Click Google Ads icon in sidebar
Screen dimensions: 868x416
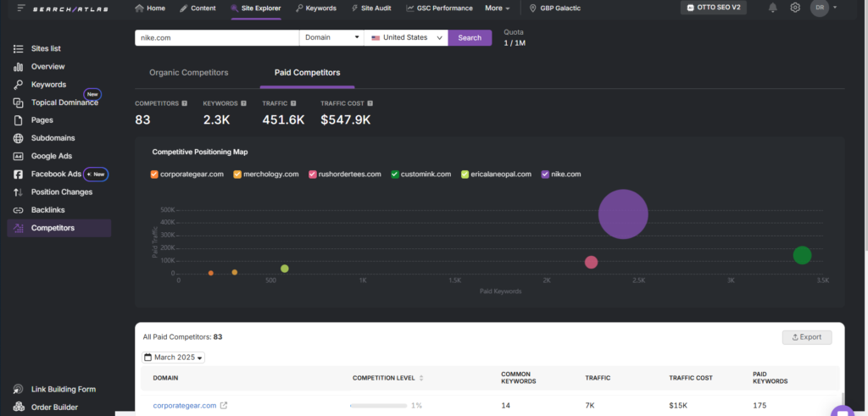click(19, 156)
